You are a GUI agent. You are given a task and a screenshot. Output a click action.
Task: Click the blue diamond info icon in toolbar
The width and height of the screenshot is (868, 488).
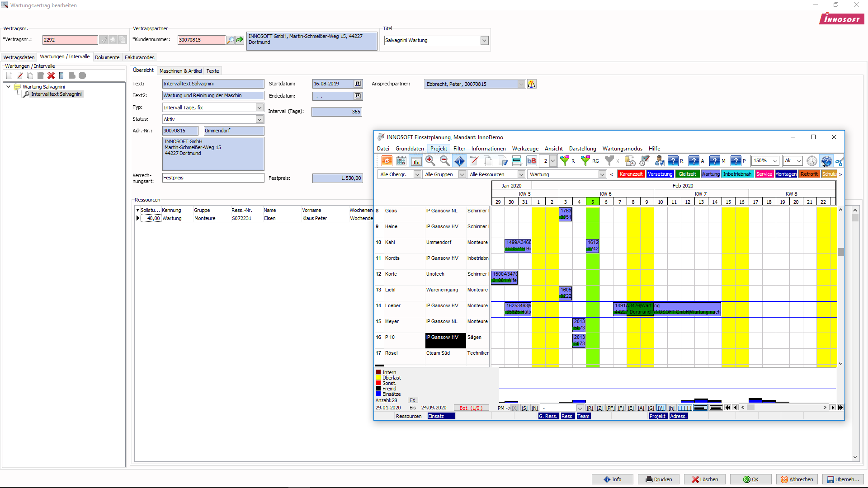459,161
